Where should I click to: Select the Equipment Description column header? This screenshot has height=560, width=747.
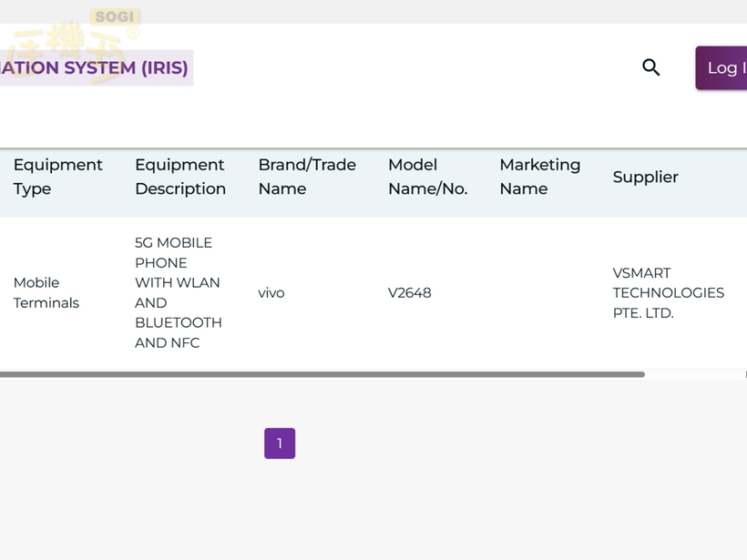coord(180,177)
